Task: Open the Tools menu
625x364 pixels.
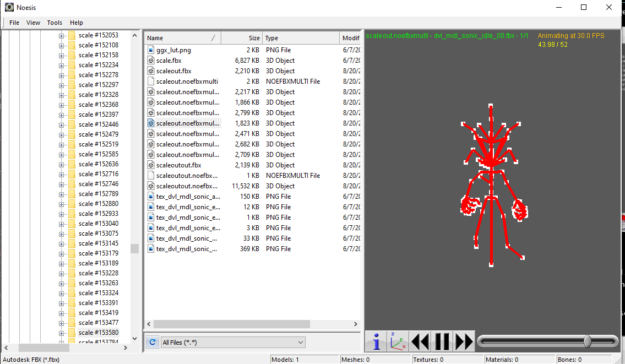Action: (x=55, y=23)
